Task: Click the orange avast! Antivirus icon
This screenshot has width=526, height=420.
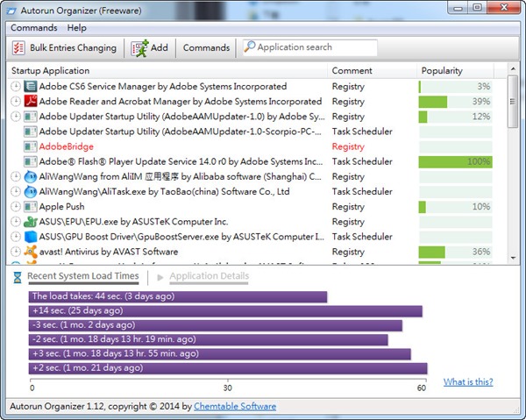Action: 30,252
